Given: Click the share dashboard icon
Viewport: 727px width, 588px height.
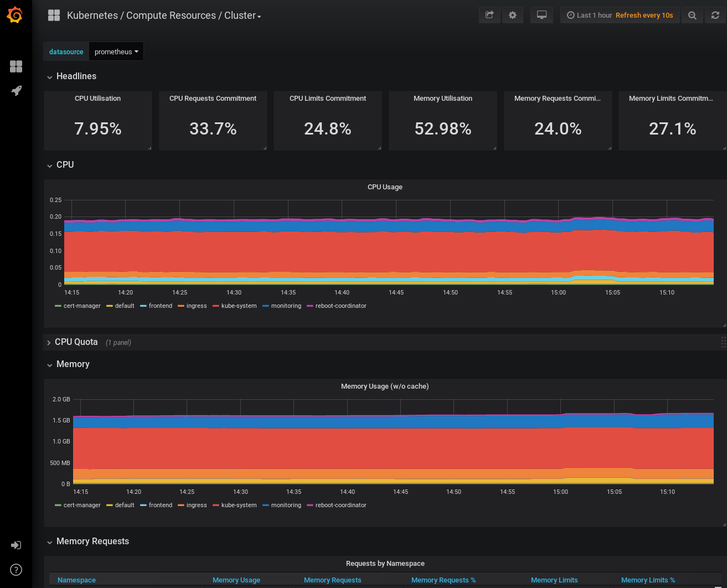Looking at the screenshot, I should click(x=489, y=16).
